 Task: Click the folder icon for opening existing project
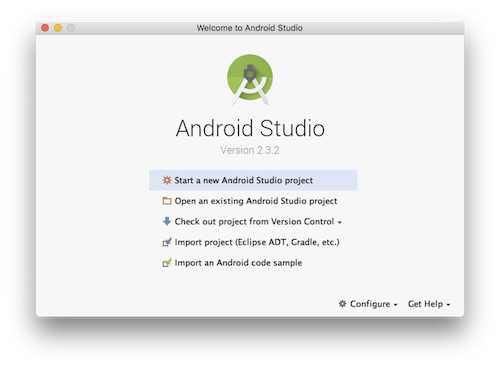click(x=167, y=201)
